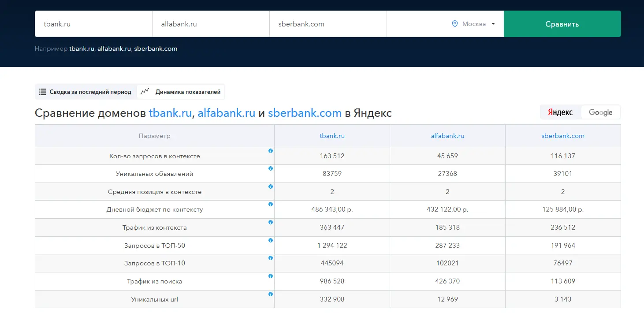The height and width of the screenshot is (313, 644).
Task: Select unique url value 3 143
Action: pos(563,299)
